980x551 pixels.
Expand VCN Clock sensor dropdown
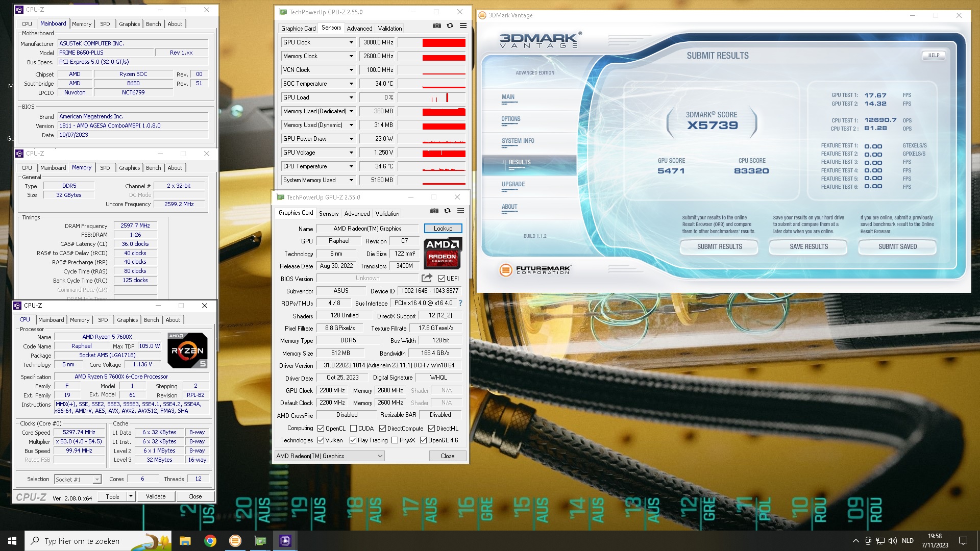[351, 70]
